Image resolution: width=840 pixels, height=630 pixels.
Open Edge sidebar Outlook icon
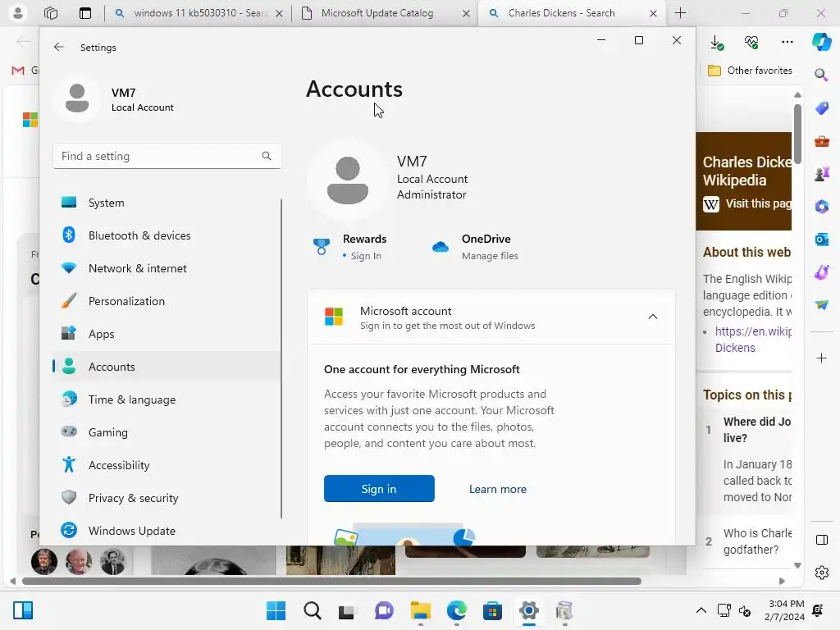[x=822, y=240]
